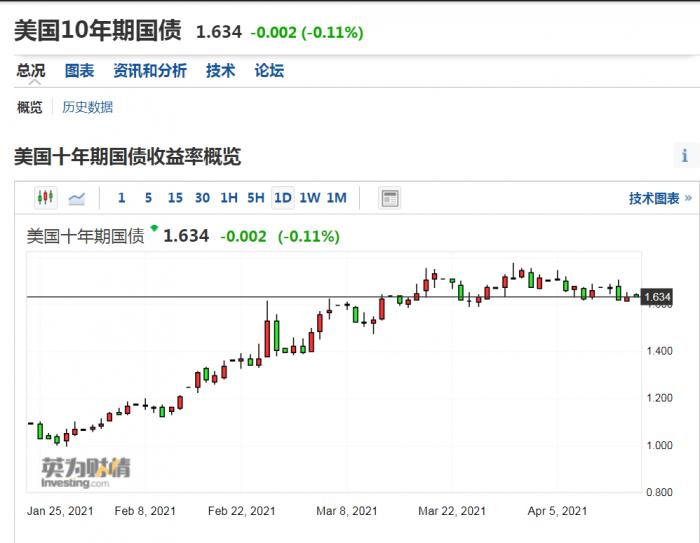The width and height of the screenshot is (700, 543).
Task: Open the 资讯和分析 tab
Action: click(x=149, y=70)
